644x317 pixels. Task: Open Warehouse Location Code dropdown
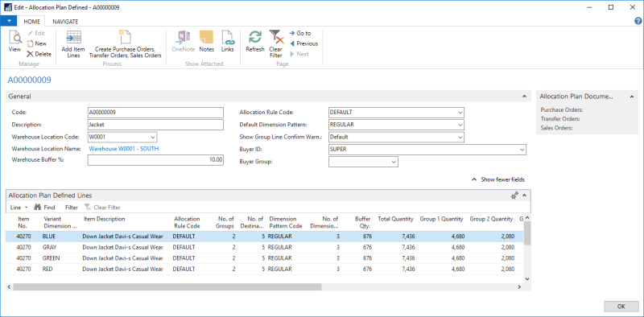[153, 137]
